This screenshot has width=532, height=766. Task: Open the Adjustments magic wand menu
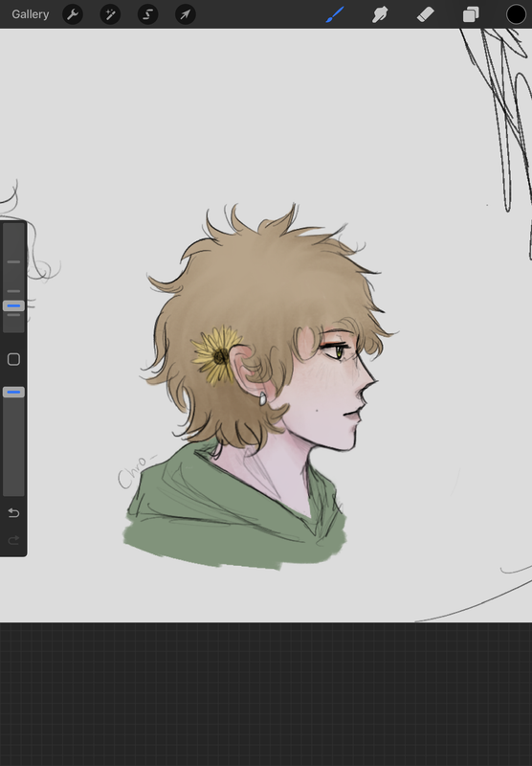[110, 14]
